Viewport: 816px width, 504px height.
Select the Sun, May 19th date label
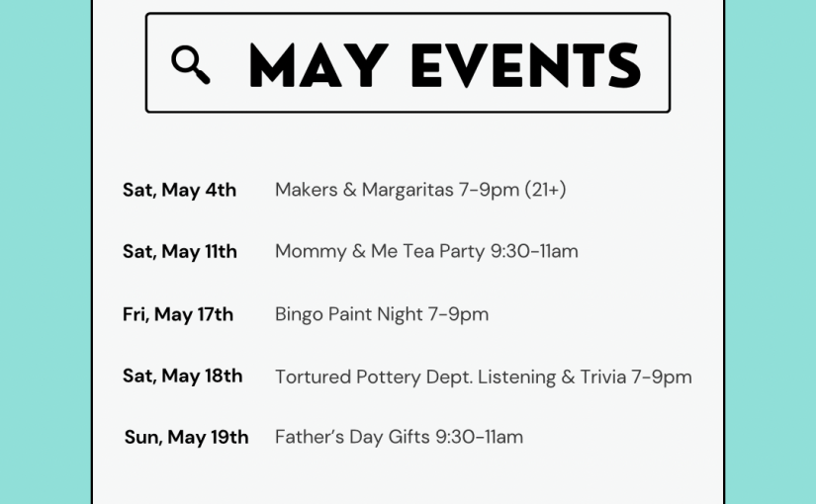tap(186, 437)
